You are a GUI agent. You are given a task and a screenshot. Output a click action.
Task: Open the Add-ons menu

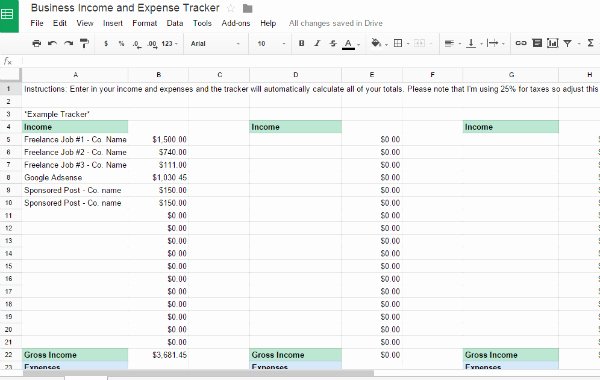236,23
